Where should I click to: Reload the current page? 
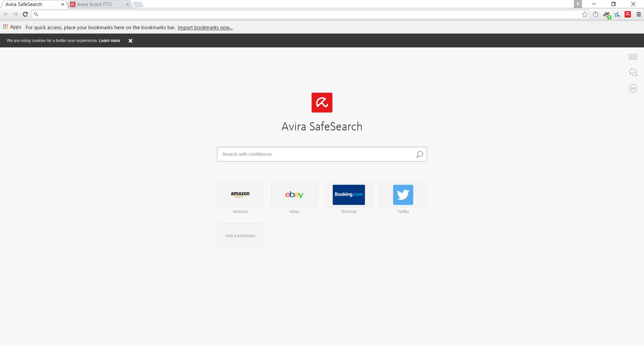tap(25, 14)
